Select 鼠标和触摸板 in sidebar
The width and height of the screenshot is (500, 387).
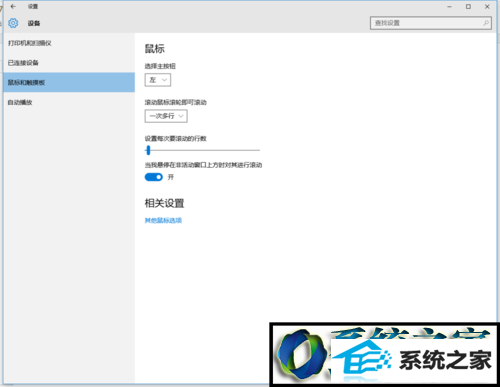pyautogui.click(x=69, y=82)
